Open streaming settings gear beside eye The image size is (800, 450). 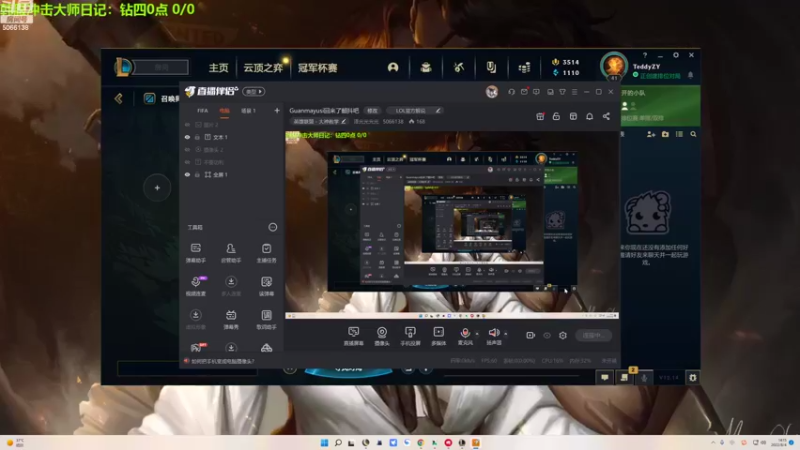[x=563, y=335]
